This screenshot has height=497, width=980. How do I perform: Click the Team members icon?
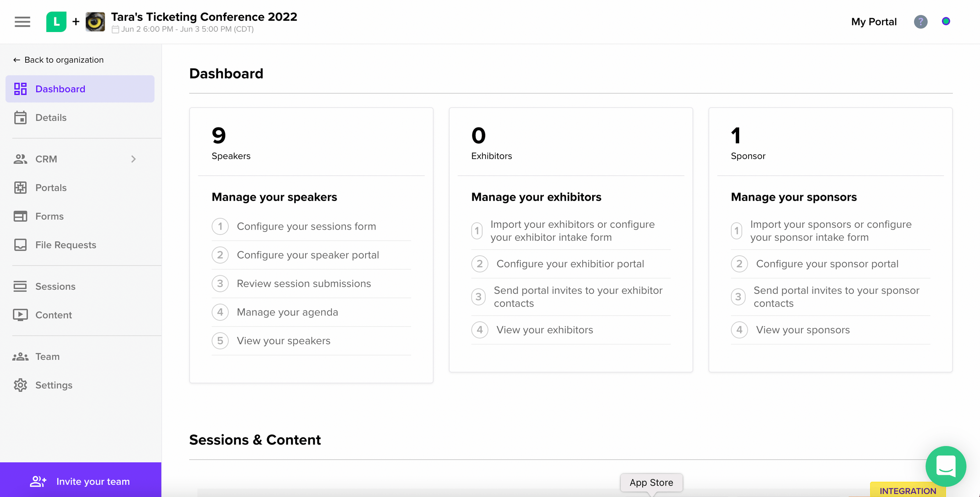[x=21, y=357]
